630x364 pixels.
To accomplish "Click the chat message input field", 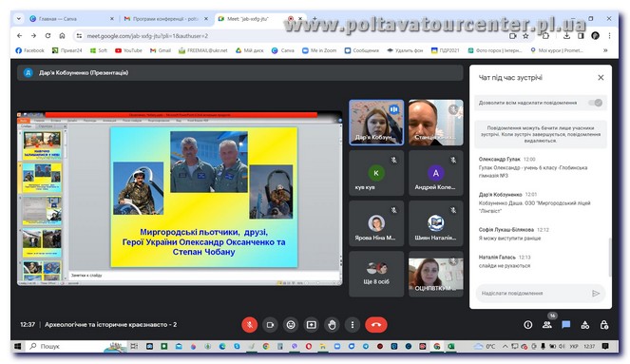I will click(533, 294).
